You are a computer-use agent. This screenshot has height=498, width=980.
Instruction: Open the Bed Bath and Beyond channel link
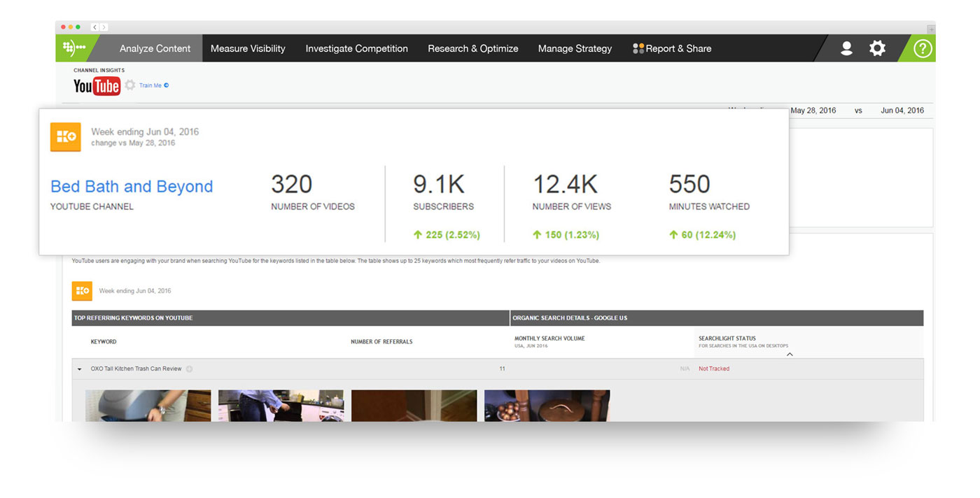click(x=132, y=187)
